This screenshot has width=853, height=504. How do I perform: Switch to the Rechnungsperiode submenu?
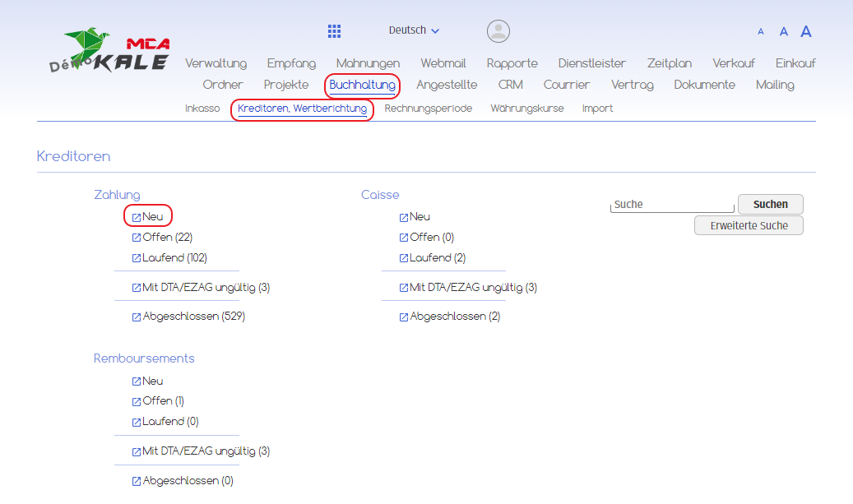(x=428, y=109)
